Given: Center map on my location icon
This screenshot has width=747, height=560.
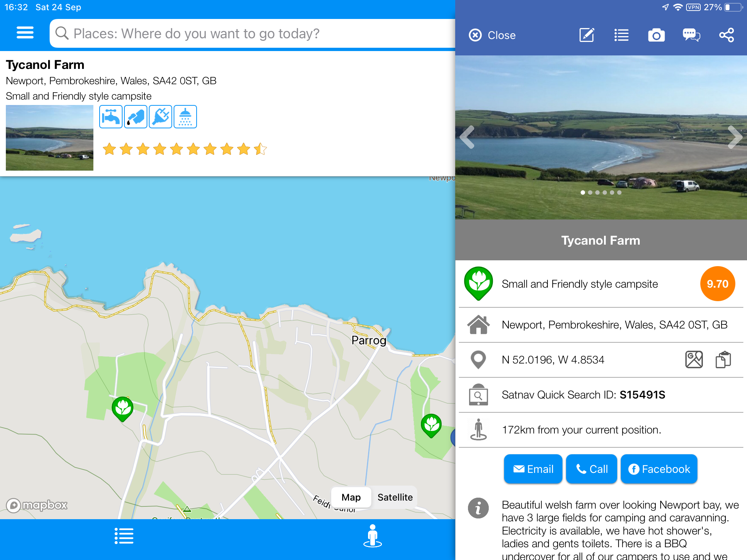Looking at the screenshot, I should point(372,536).
